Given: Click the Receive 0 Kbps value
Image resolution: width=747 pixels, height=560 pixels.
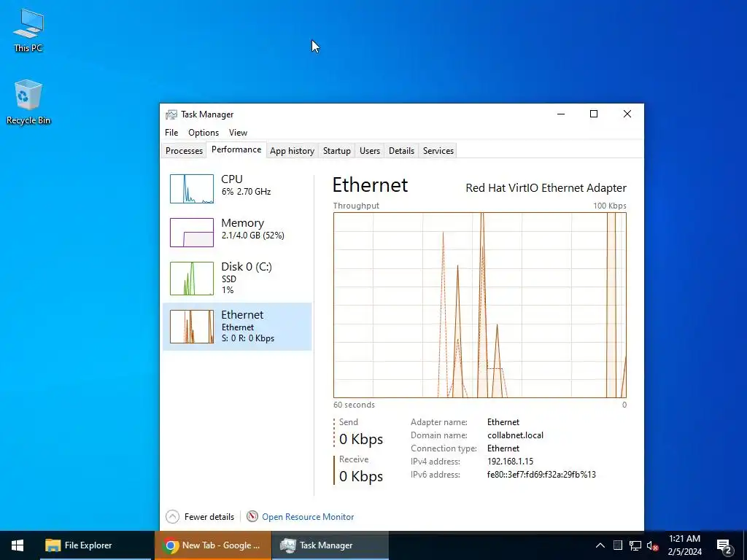Looking at the screenshot, I should coord(361,476).
